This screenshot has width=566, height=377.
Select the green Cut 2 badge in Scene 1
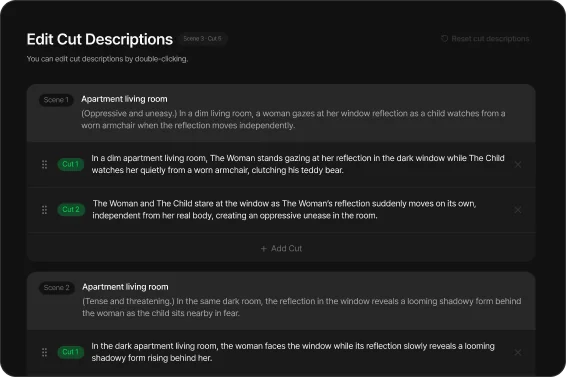pos(71,209)
